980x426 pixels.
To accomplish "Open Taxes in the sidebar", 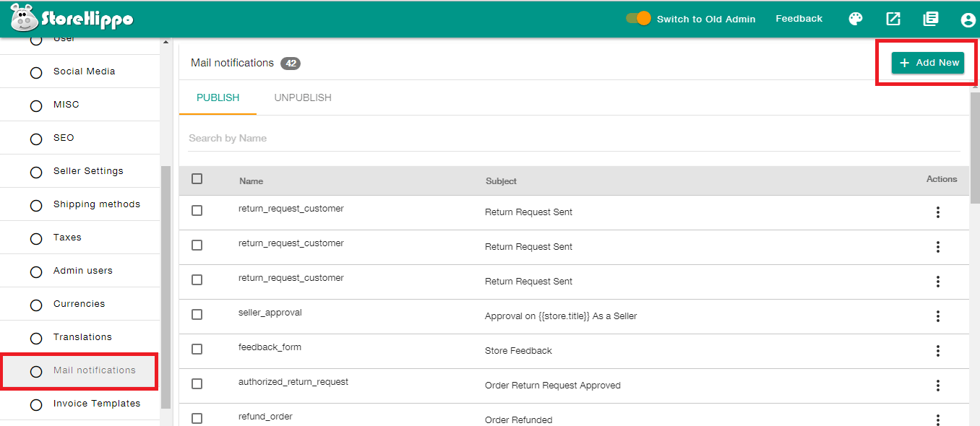I will click(79, 238).
